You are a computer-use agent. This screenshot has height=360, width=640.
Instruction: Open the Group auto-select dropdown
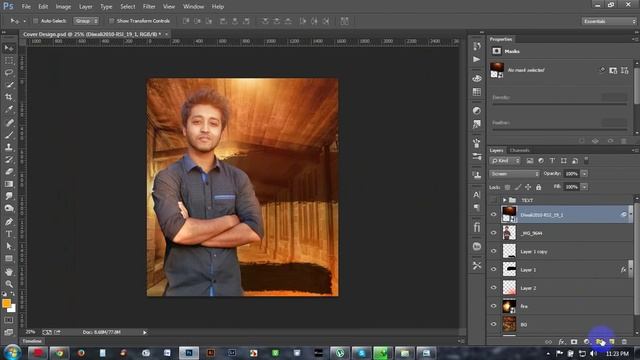[x=86, y=21]
